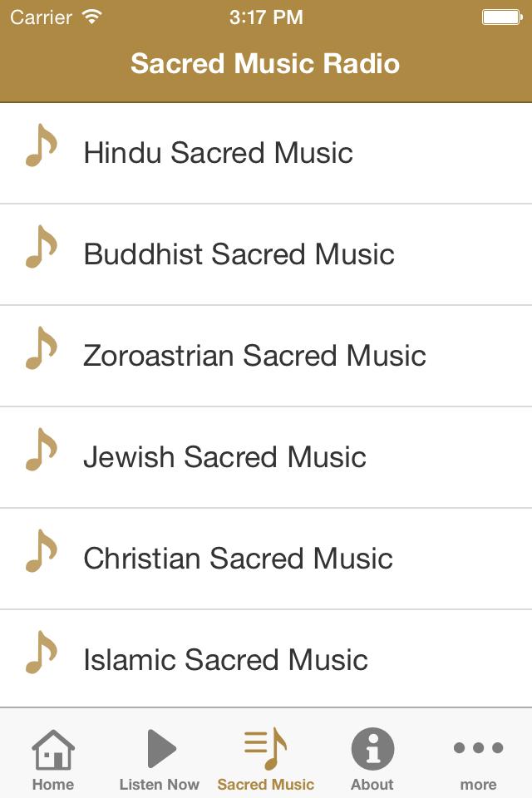
Task: Open the Islamic Sacred Music station
Action: pyautogui.click(x=266, y=659)
